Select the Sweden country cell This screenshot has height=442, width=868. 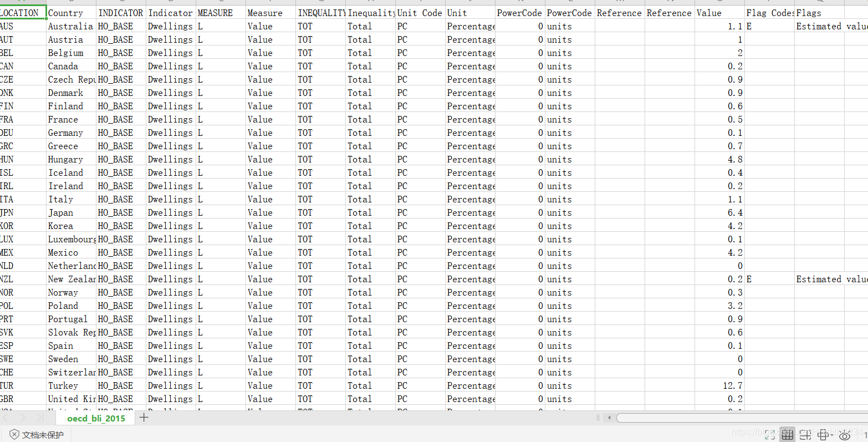[71, 359]
